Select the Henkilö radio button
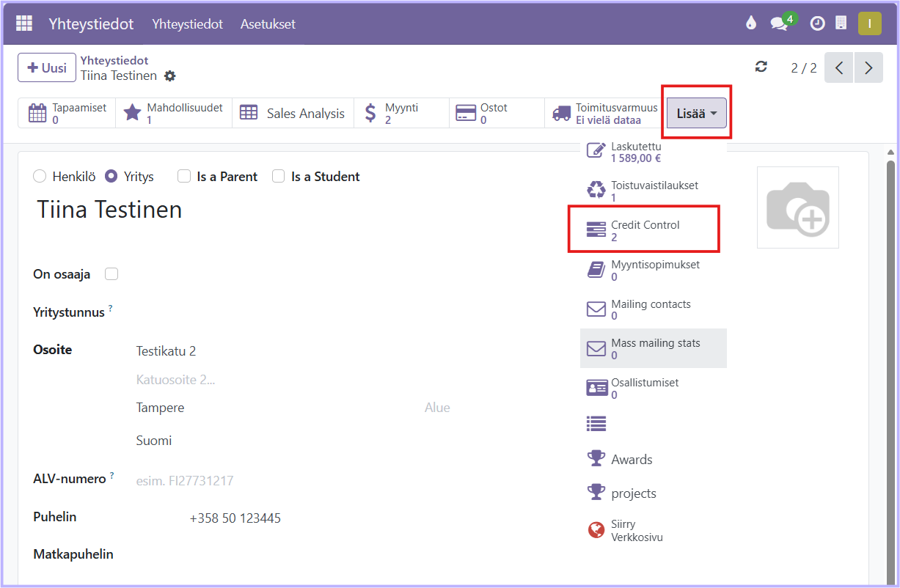The width and height of the screenshot is (900, 588). tap(40, 177)
